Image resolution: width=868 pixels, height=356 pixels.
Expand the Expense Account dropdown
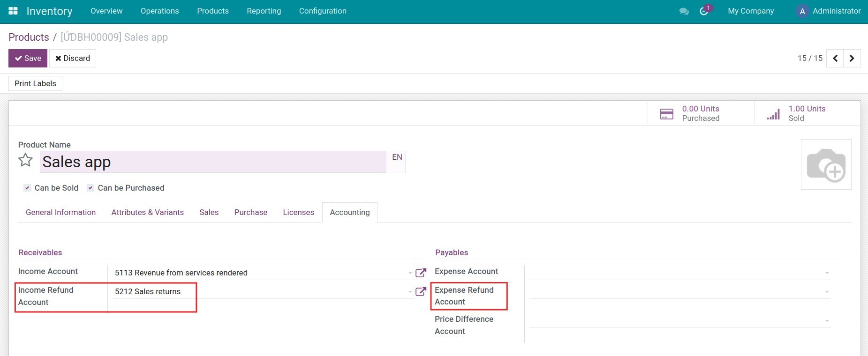click(827, 273)
